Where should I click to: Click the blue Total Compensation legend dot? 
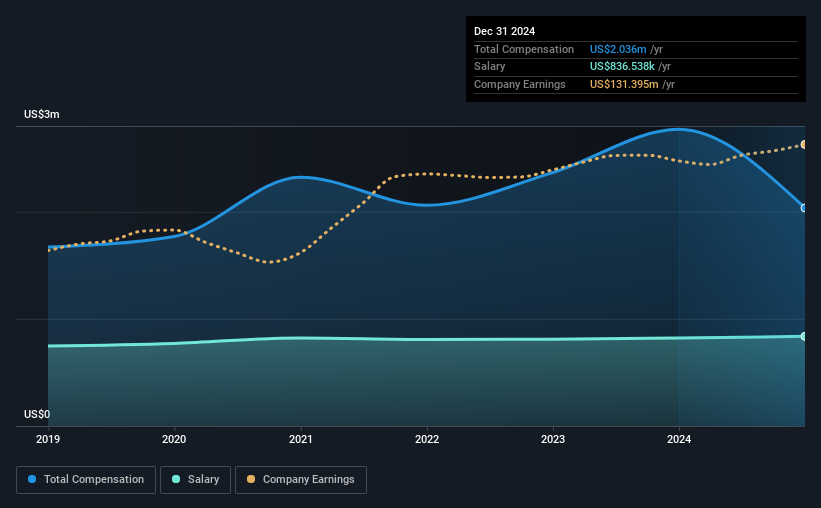coord(32,479)
